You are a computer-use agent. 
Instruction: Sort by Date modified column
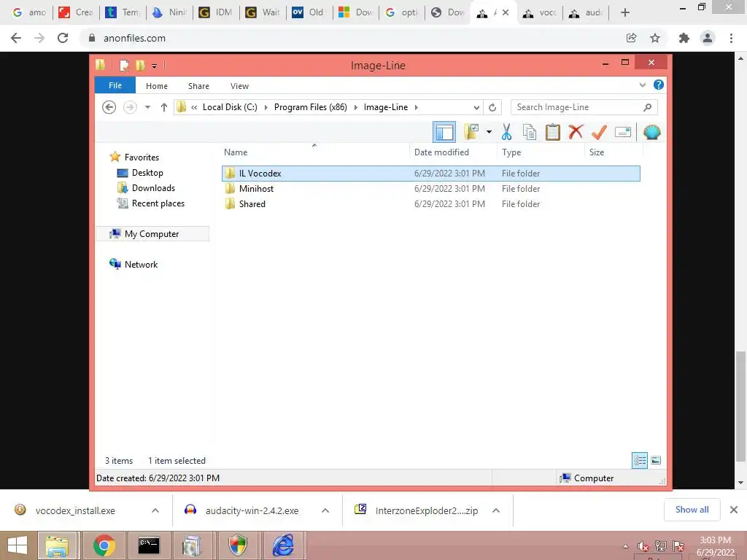(441, 152)
